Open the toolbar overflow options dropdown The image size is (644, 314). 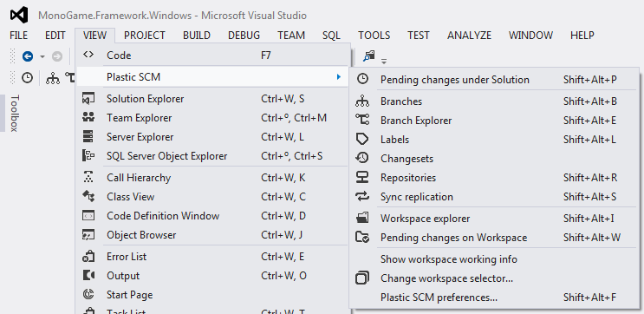[384, 62]
